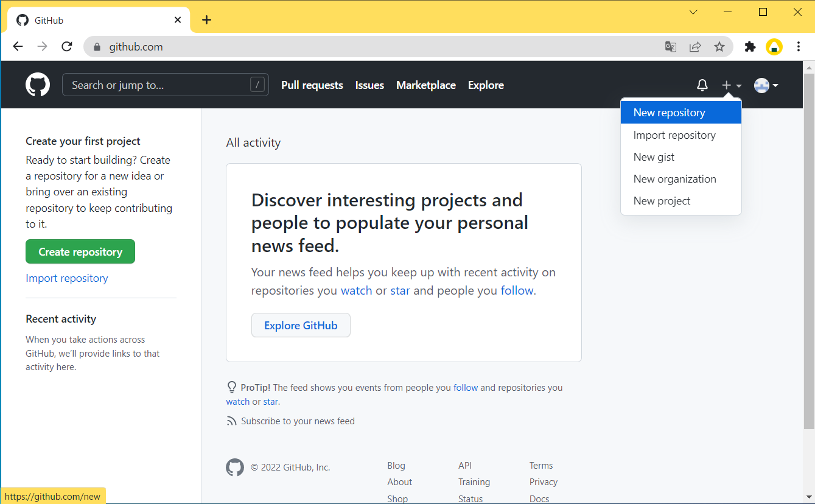815x504 pixels.
Task: Select New project
Action: 681,201
